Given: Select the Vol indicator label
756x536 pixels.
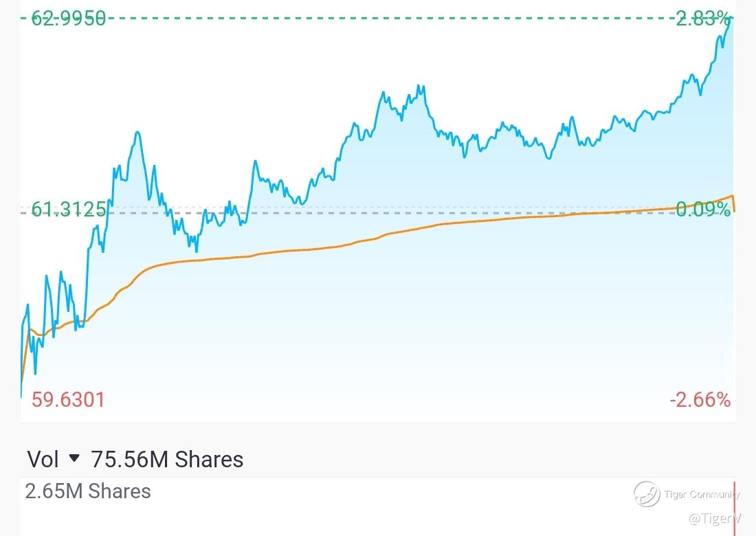Looking at the screenshot, I should [x=43, y=459].
